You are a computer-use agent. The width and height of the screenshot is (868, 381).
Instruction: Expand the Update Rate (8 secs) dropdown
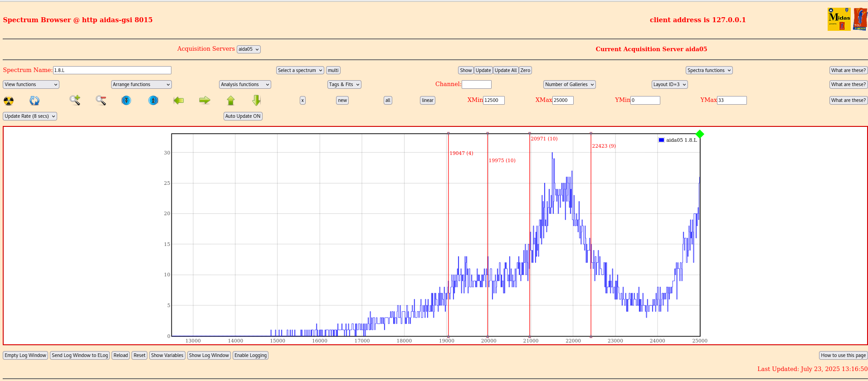(x=30, y=116)
